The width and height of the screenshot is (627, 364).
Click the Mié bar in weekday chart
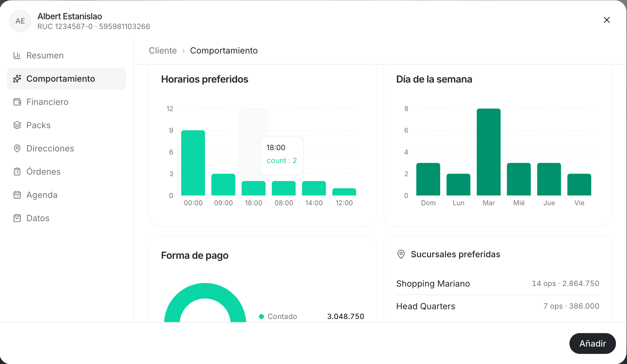(519, 179)
